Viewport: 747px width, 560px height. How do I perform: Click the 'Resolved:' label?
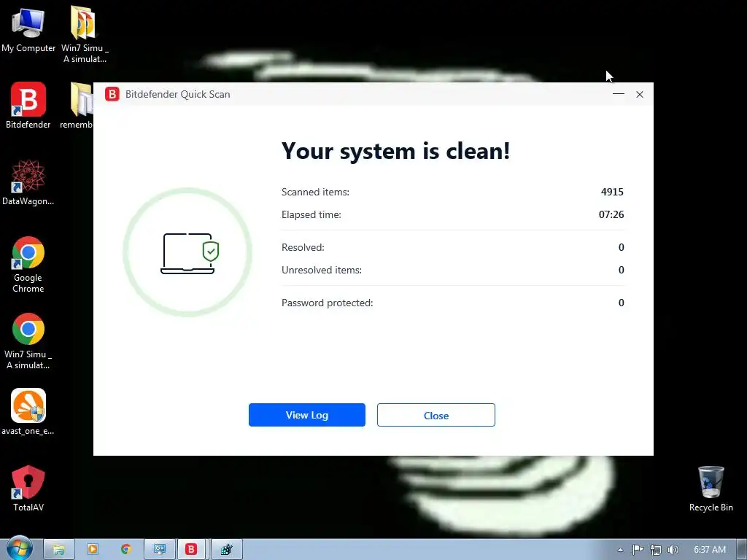(303, 247)
